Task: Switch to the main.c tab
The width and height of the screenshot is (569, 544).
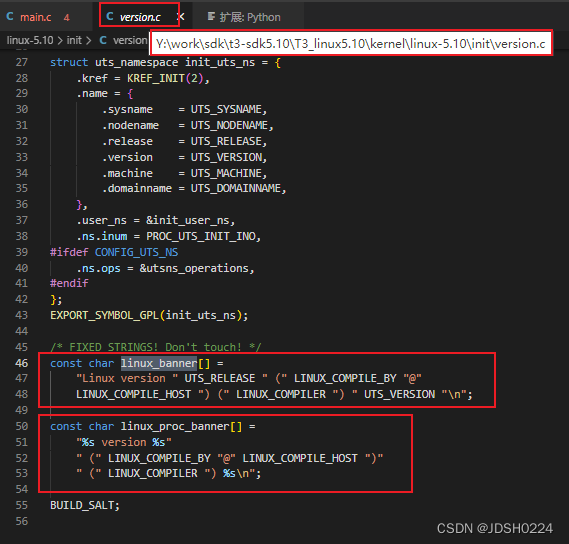Action: (37, 17)
